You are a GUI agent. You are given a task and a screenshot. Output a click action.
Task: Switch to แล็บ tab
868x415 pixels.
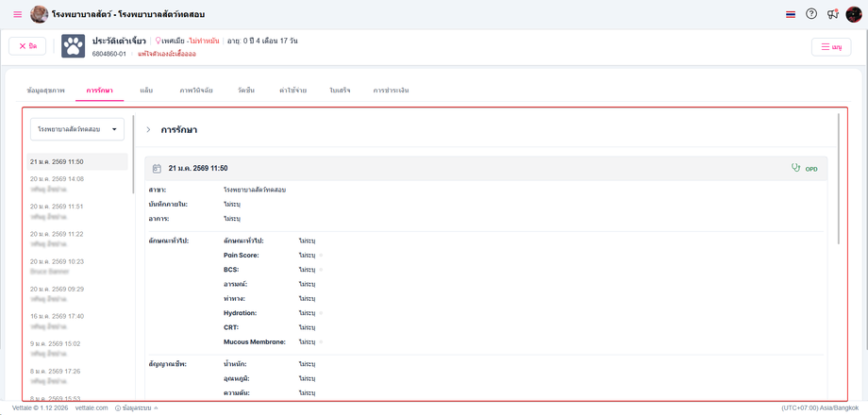click(146, 91)
